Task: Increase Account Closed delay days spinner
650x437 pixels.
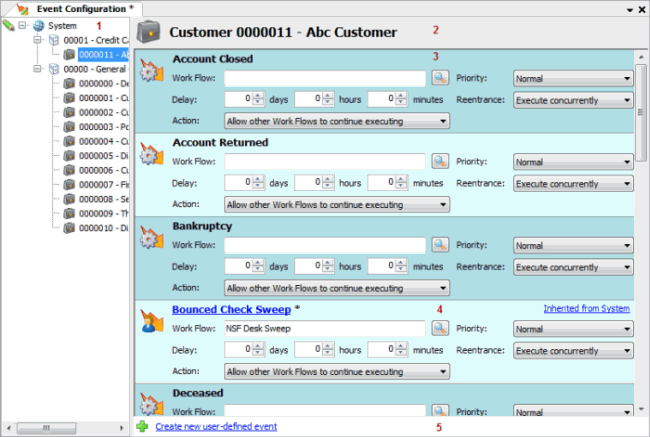Action: 259,96
